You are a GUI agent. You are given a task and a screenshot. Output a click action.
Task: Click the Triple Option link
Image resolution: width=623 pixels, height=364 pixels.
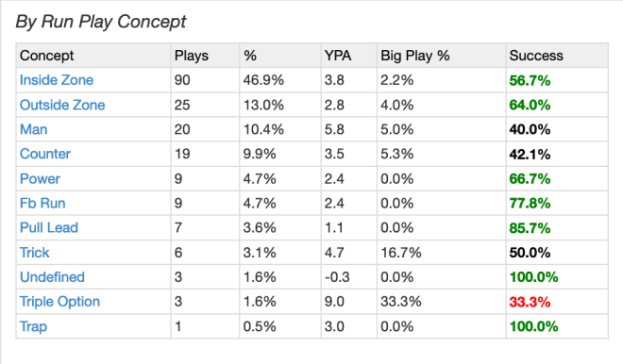coord(59,302)
